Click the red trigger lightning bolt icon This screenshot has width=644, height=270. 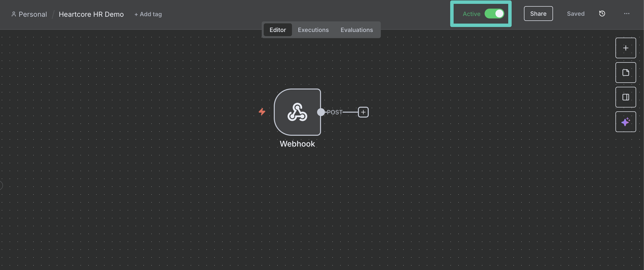coord(262,111)
